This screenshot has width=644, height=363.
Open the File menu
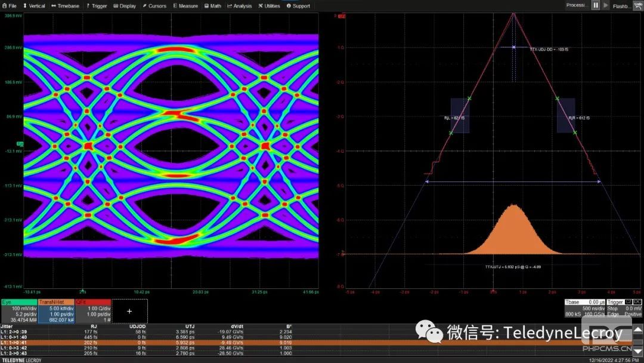tap(10, 6)
